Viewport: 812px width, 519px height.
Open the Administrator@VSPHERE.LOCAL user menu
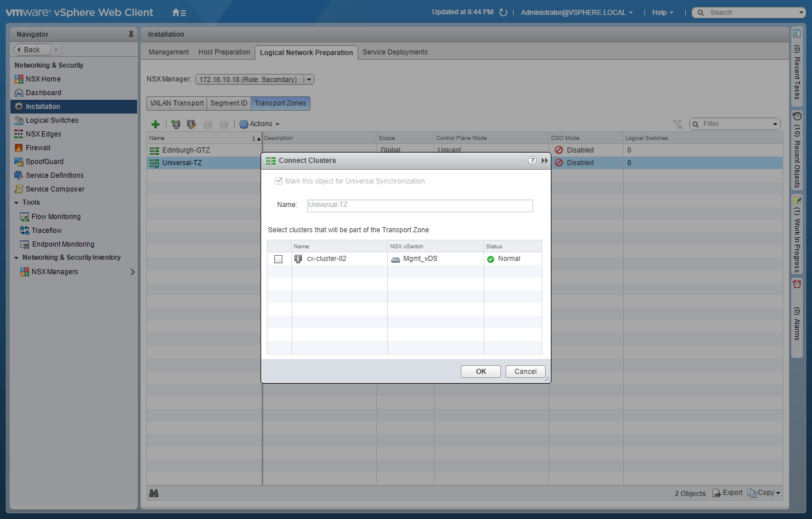tap(576, 13)
